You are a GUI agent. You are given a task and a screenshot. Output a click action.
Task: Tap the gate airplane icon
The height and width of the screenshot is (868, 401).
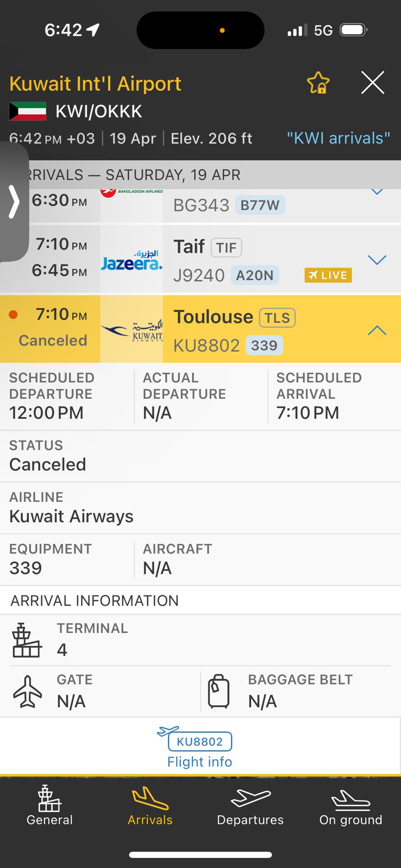point(28,692)
